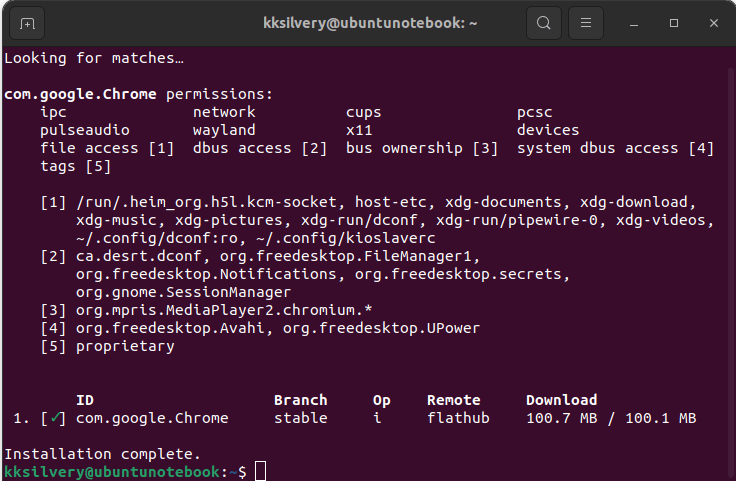Open the hamburger main menu
Image resolution: width=736 pixels, height=481 pixels.
(585, 23)
